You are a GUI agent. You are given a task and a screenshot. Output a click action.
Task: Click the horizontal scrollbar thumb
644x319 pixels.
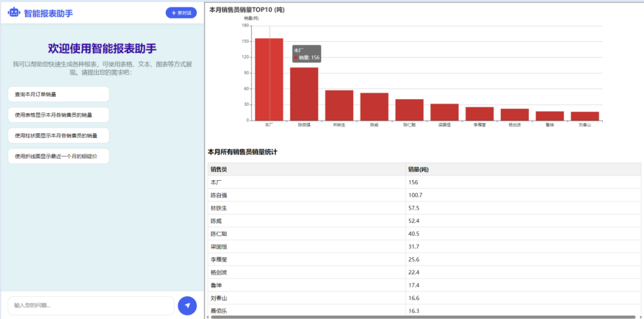(423, 317)
